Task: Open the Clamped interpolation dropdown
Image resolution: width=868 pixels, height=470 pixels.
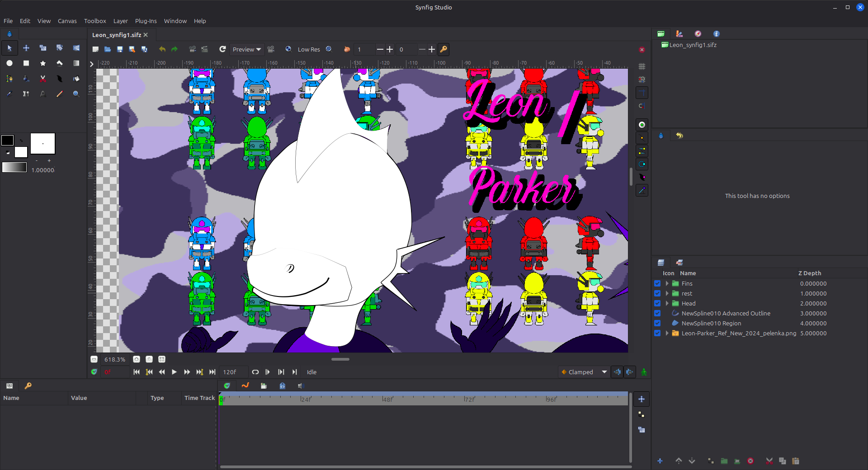Action: [584, 372]
